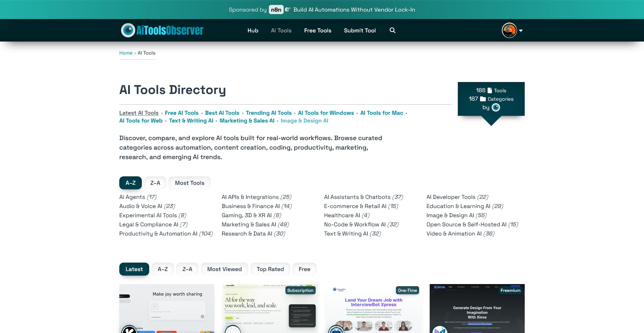Image resolution: width=644 pixels, height=333 pixels.
Task: Sort categories A-Z
Action: pos(131,183)
